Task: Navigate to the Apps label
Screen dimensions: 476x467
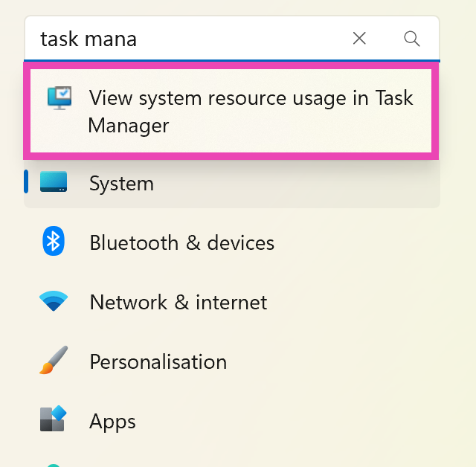Action: tap(112, 422)
